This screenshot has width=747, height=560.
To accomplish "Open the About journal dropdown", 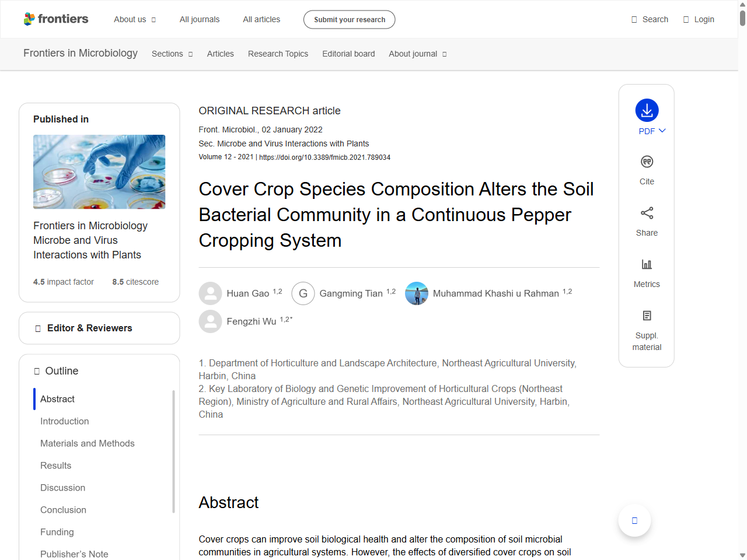I will [x=417, y=54].
